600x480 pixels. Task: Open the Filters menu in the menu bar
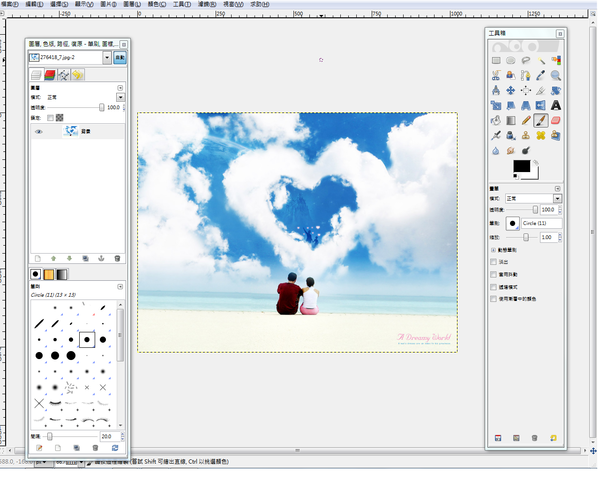[x=207, y=4]
